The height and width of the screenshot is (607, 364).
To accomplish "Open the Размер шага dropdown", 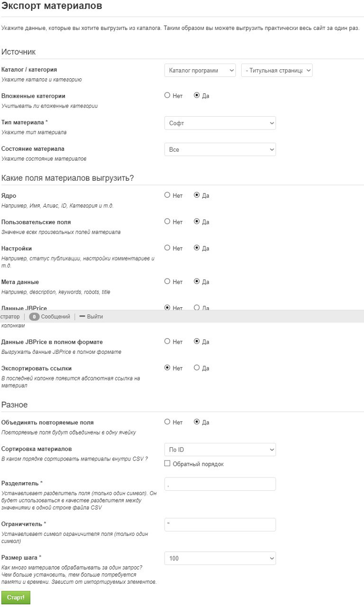I will tap(220, 558).
